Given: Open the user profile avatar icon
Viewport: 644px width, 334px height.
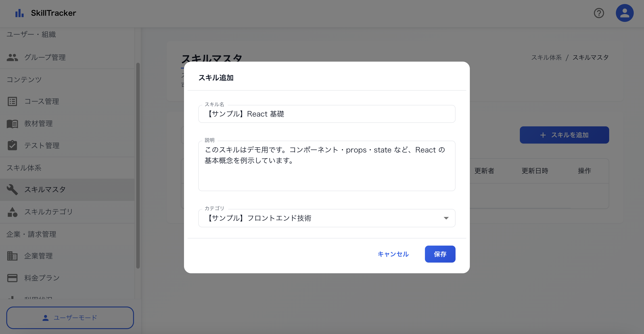Looking at the screenshot, I should [624, 13].
